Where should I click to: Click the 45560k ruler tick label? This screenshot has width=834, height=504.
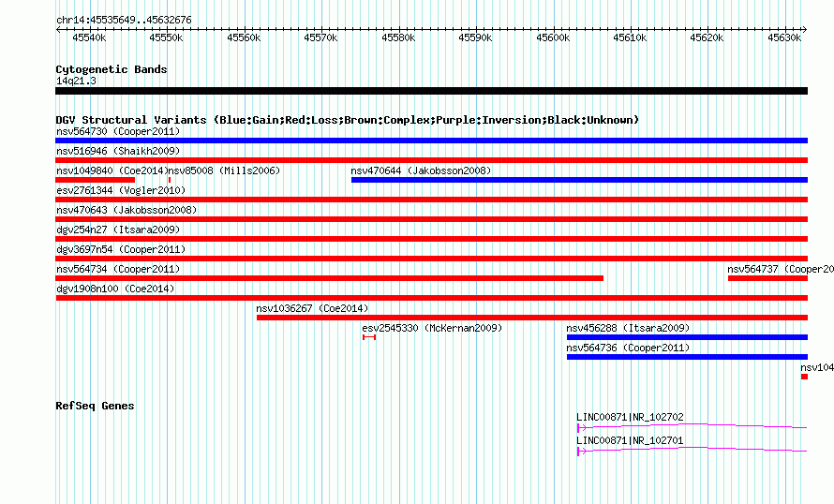244,37
